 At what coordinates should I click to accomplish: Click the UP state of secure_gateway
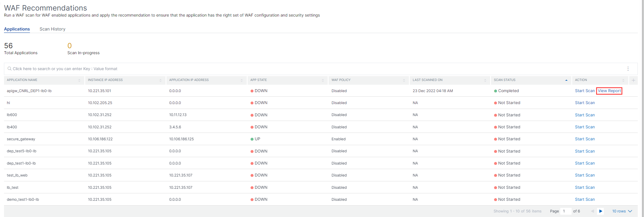(x=255, y=139)
